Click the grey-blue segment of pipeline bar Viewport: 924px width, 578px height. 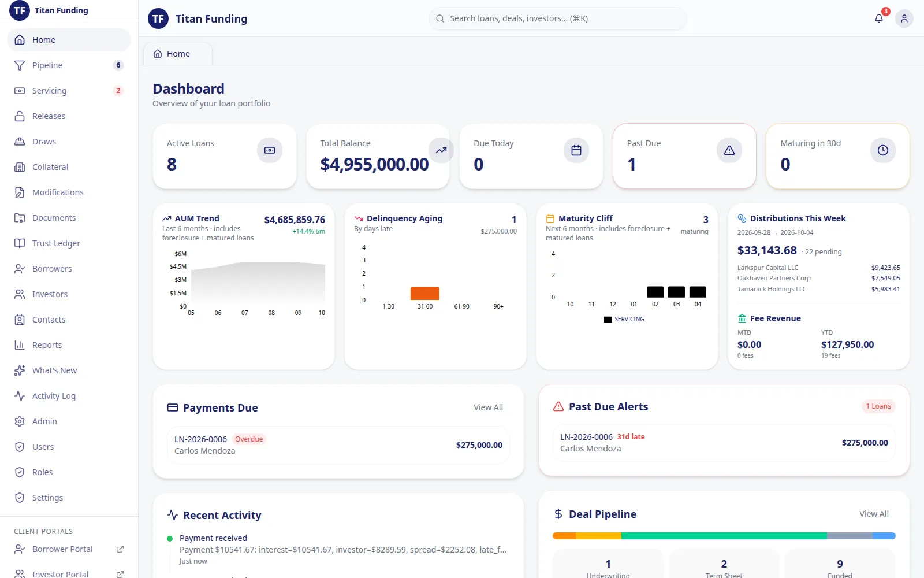point(850,536)
